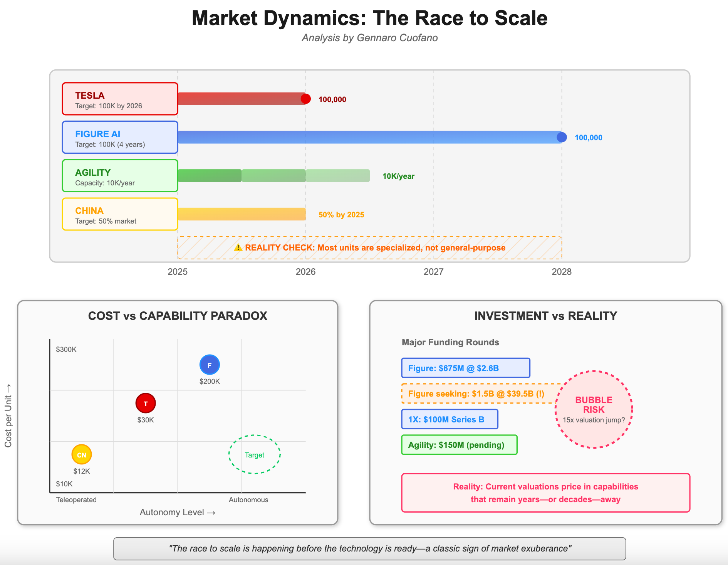The width and height of the screenshot is (728, 565).
Task: Click the blue Figure AI timeline bar
Action: click(x=369, y=137)
